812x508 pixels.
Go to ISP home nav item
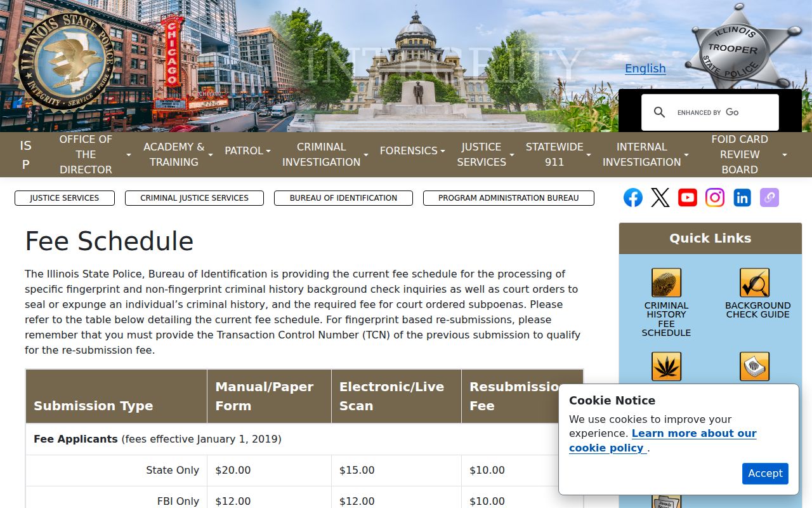tap(25, 154)
